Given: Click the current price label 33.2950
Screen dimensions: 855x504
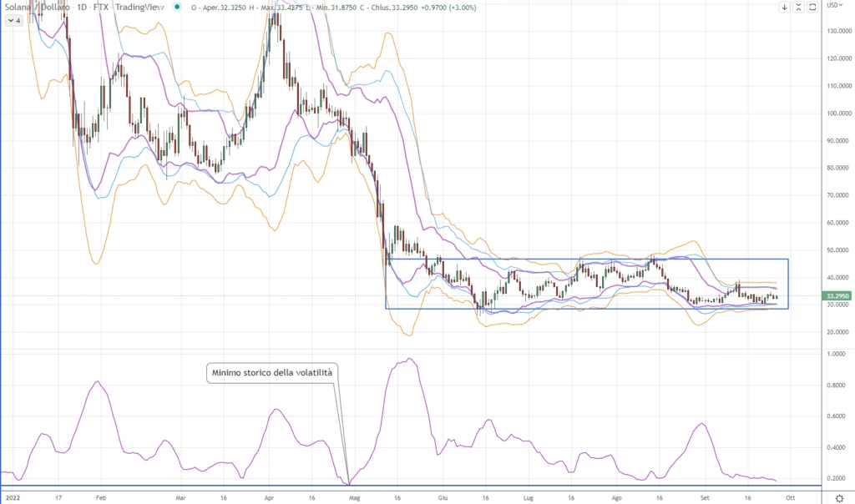Looking at the screenshot, I should (x=837, y=295).
